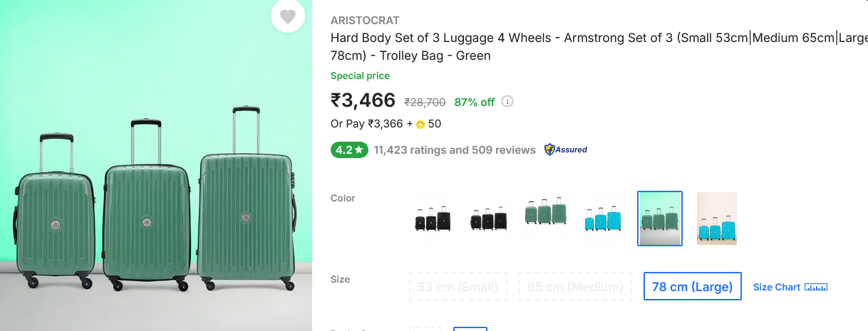Add the luggage set to wishlist with the heart icon
Viewport: 868px width, 331px height.
tap(287, 16)
